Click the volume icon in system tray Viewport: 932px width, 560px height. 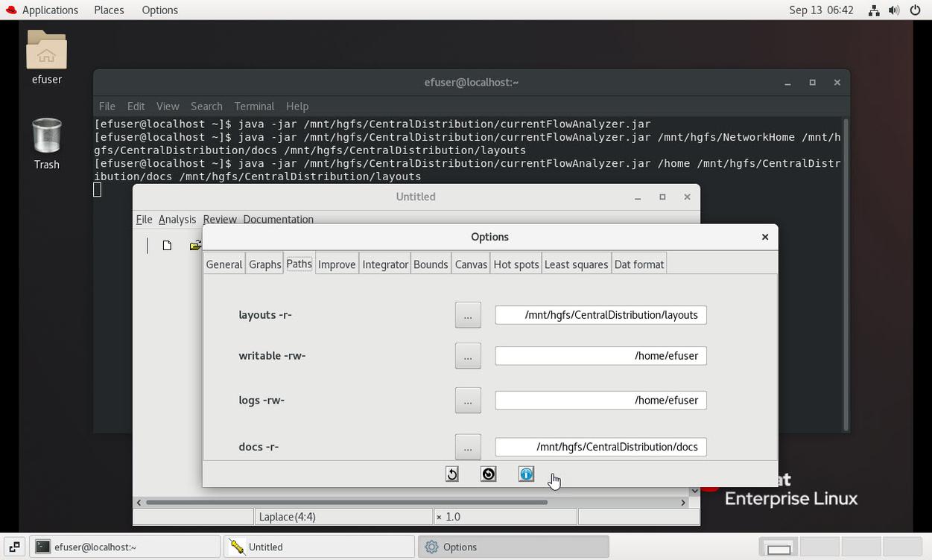point(894,10)
